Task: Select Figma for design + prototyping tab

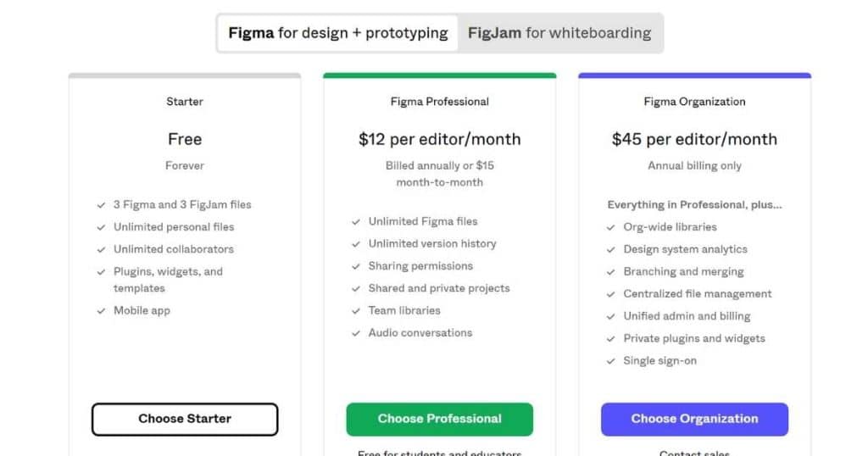Action: (338, 33)
